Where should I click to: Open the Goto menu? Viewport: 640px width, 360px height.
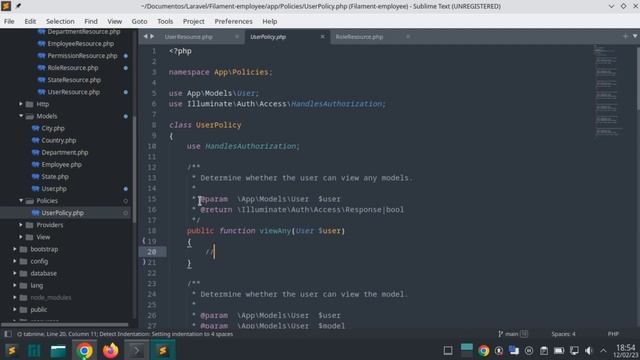click(x=139, y=21)
